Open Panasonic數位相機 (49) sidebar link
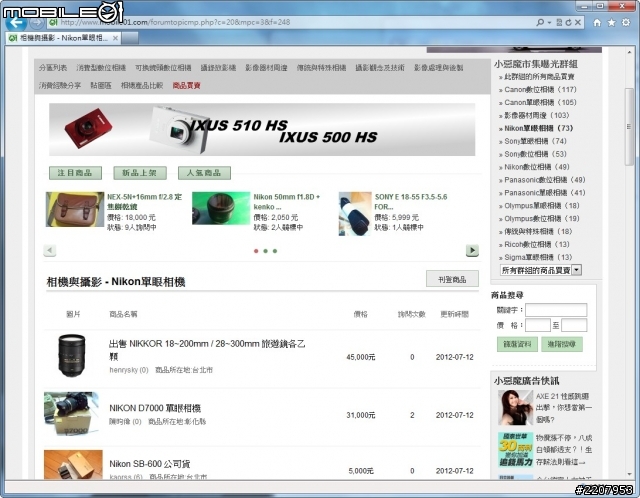640x498 pixels. click(544, 180)
